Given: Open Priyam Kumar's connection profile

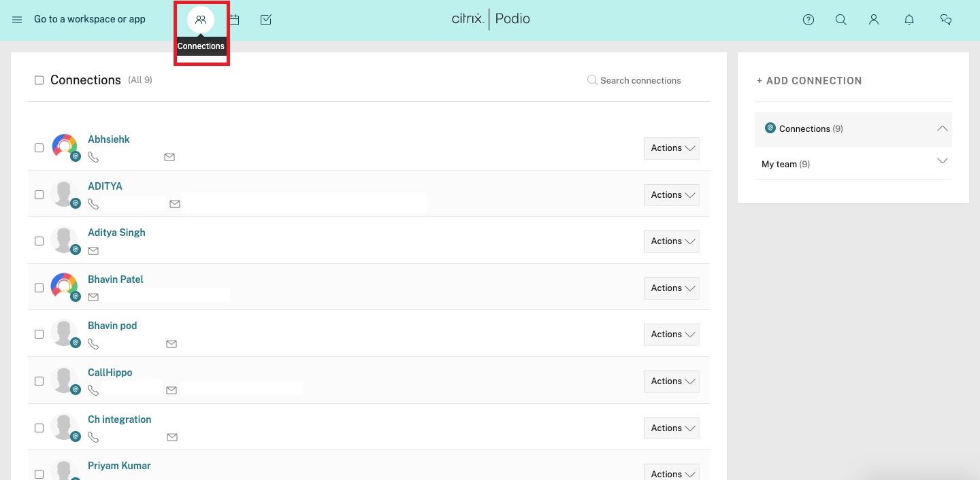Looking at the screenshot, I should pyautogui.click(x=119, y=466).
